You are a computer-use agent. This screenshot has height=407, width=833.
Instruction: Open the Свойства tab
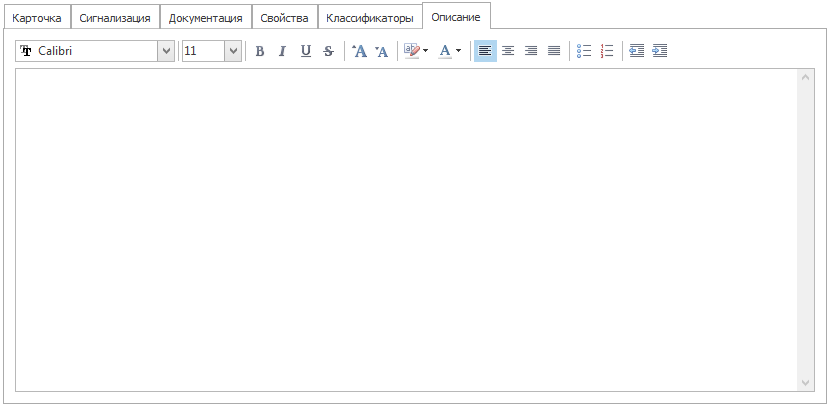click(x=284, y=18)
